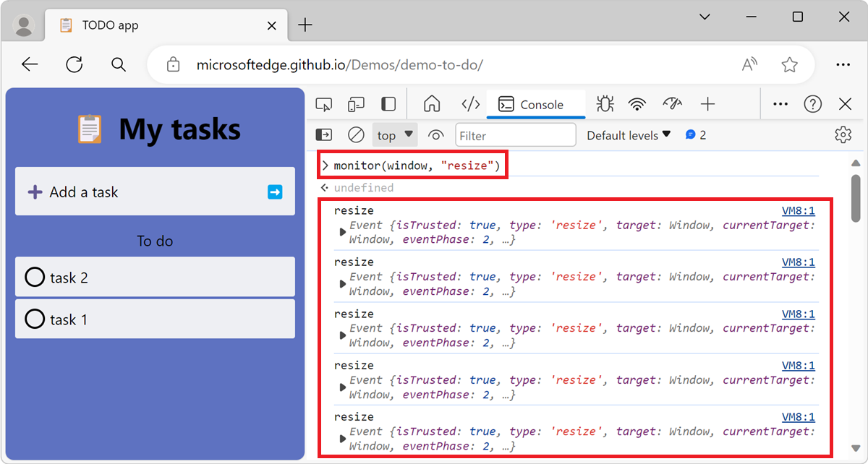Open the tab search chevron
The width and height of the screenshot is (868, 464).
(x=705, y=16)
